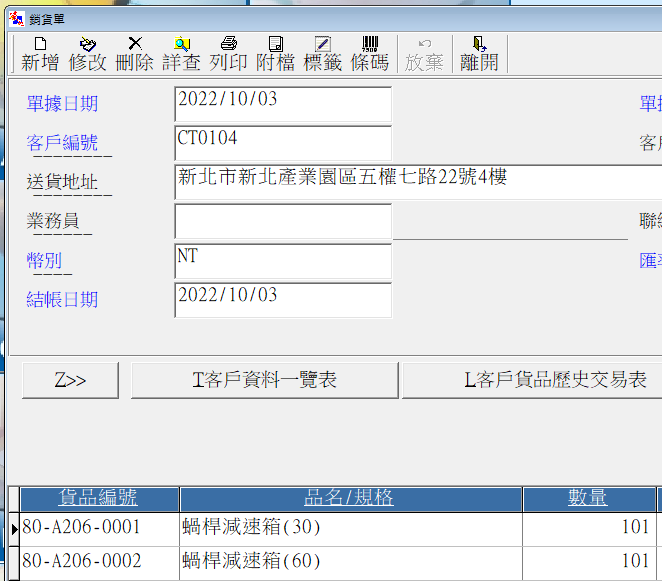Click the empty 業務員 salesperson field

[282, 221]
